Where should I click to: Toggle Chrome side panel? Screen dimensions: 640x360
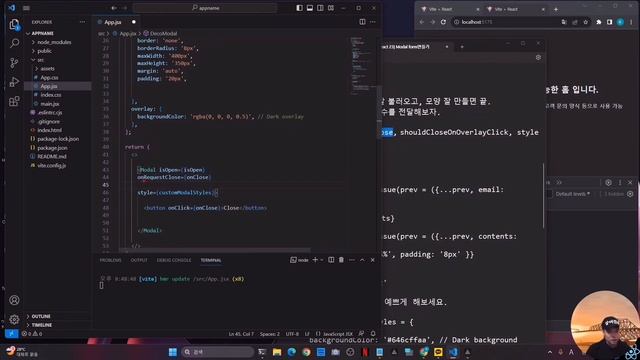(x=609, y=22)
